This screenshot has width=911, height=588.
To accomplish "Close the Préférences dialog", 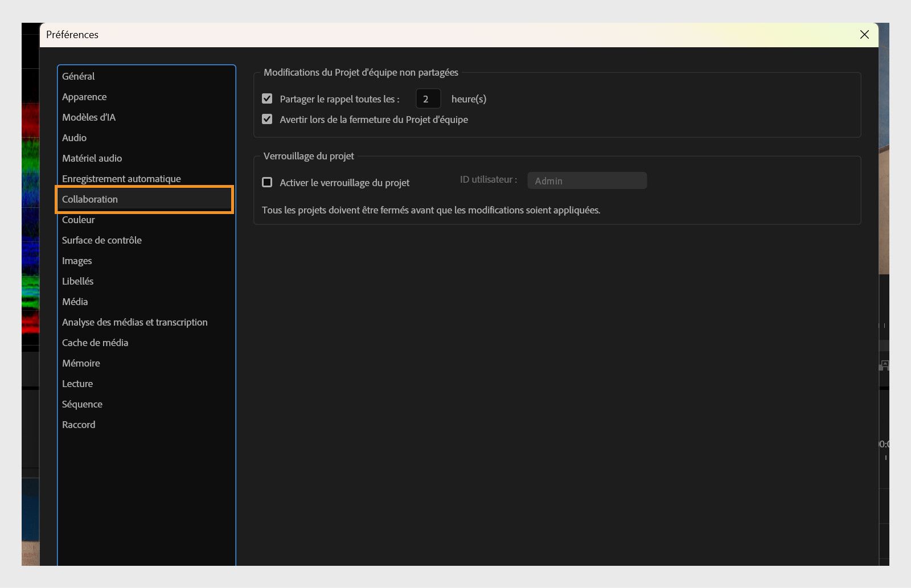I will pos(864,35).
